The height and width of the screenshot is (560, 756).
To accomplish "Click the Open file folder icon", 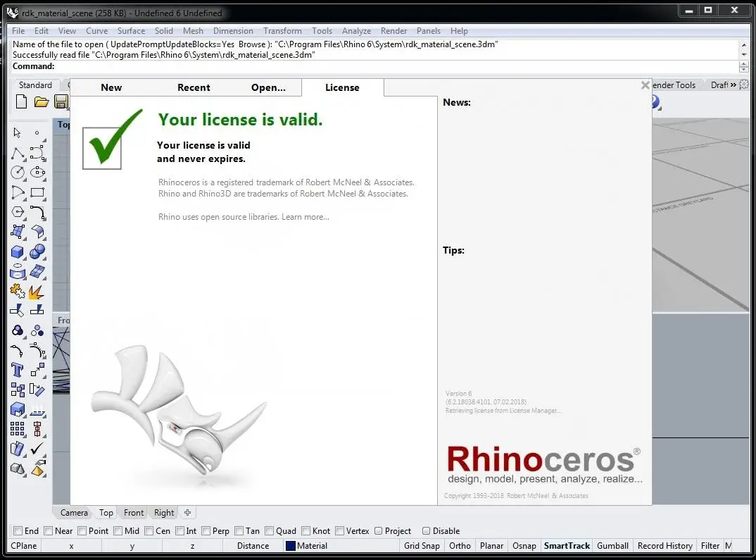I will tap(42, 101).
